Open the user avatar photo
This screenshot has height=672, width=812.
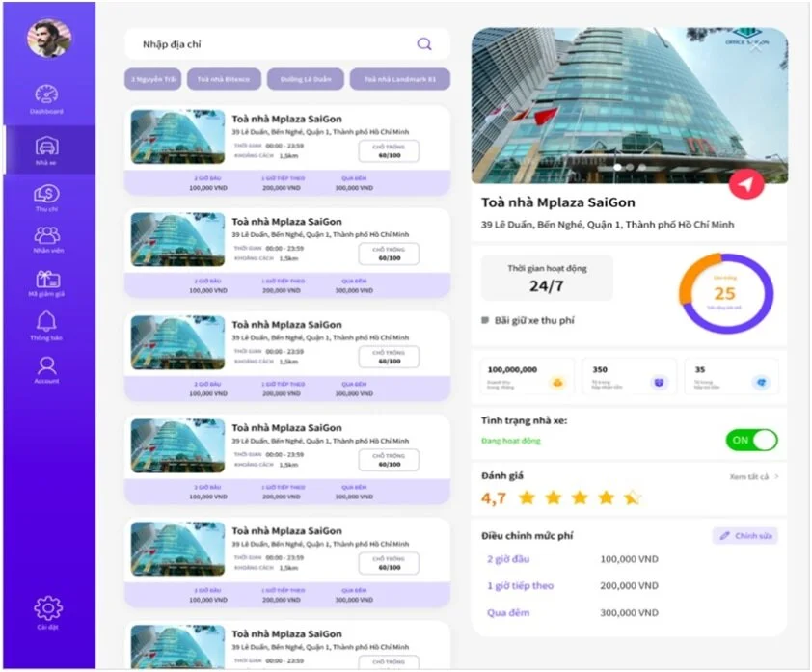click(49, 38)
